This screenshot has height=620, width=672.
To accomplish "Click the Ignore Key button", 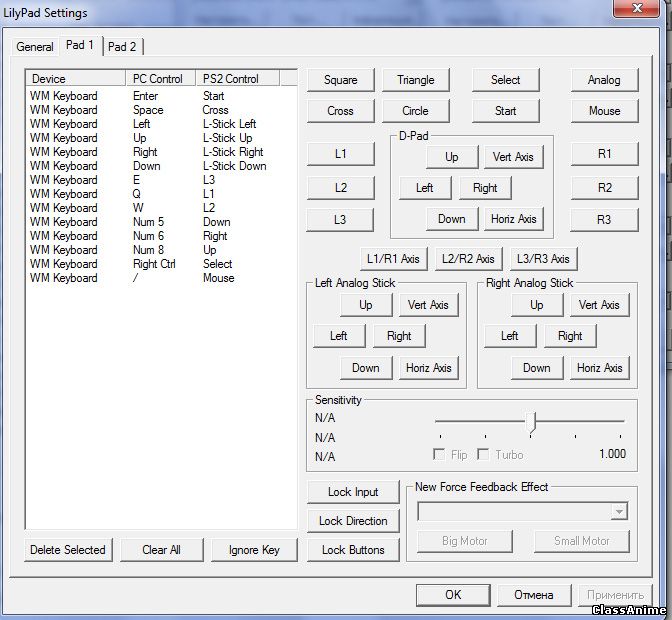I will [x=254, y=550].
